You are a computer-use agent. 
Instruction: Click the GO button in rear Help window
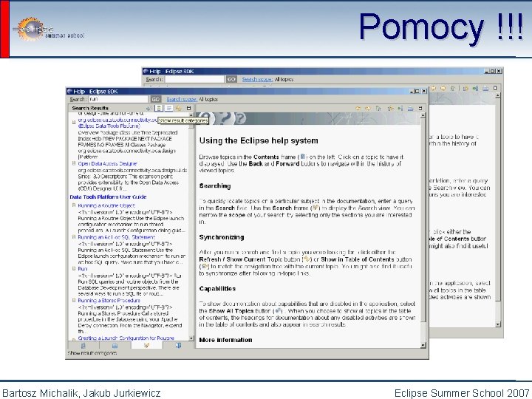coord(231,79)
